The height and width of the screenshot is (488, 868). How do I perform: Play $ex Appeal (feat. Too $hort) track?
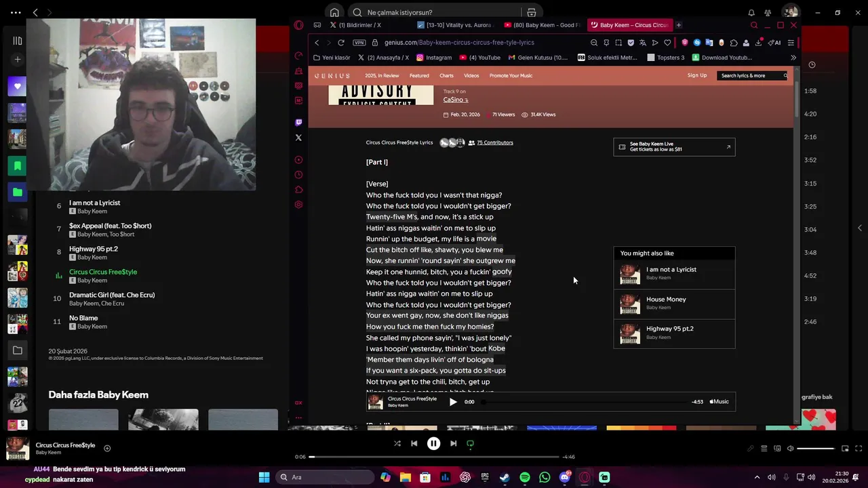point(110,226)
